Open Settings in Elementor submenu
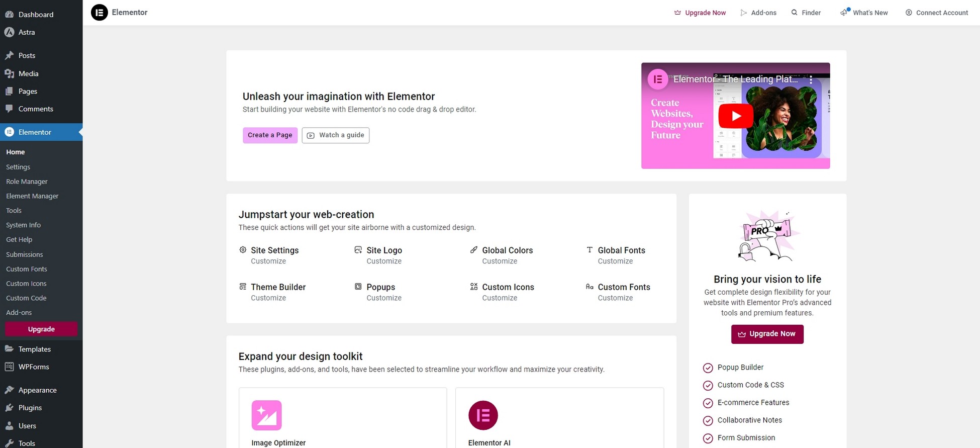The image size is (980, 448). (18, 167)
